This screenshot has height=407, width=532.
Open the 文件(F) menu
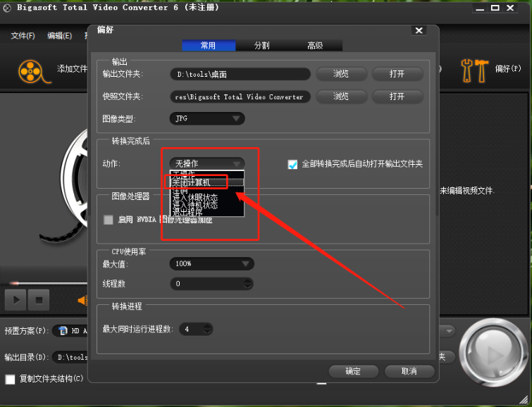click(23, 36)
